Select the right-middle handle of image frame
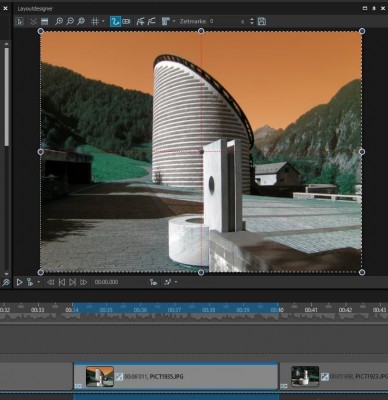The height and width of the screenshot is (400, 388). [x=362, y=152]
